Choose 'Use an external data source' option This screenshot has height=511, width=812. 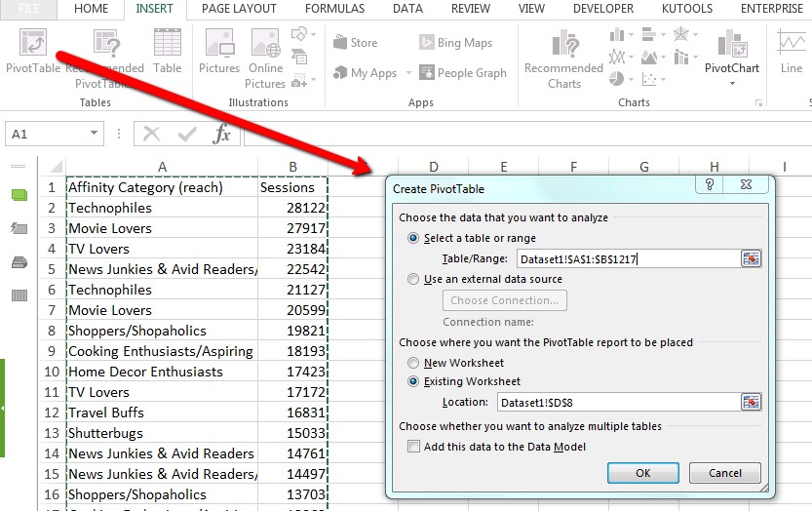tap(414, 279)
